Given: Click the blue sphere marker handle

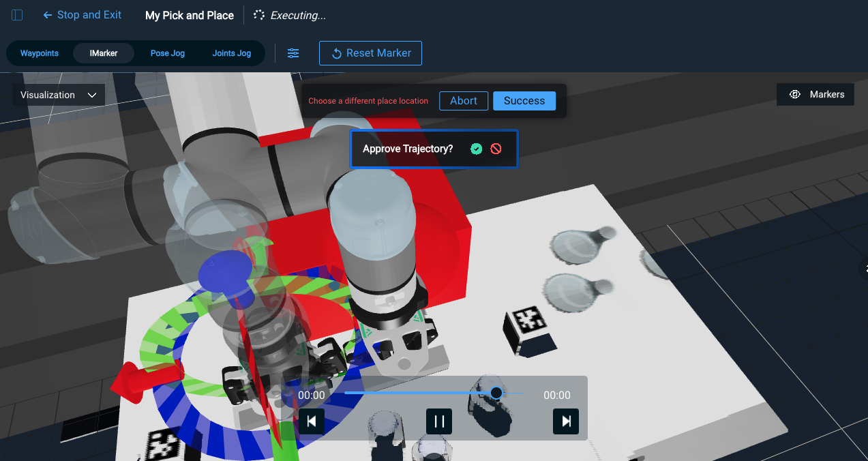Looking at the screenshot, I should (220, 271).
